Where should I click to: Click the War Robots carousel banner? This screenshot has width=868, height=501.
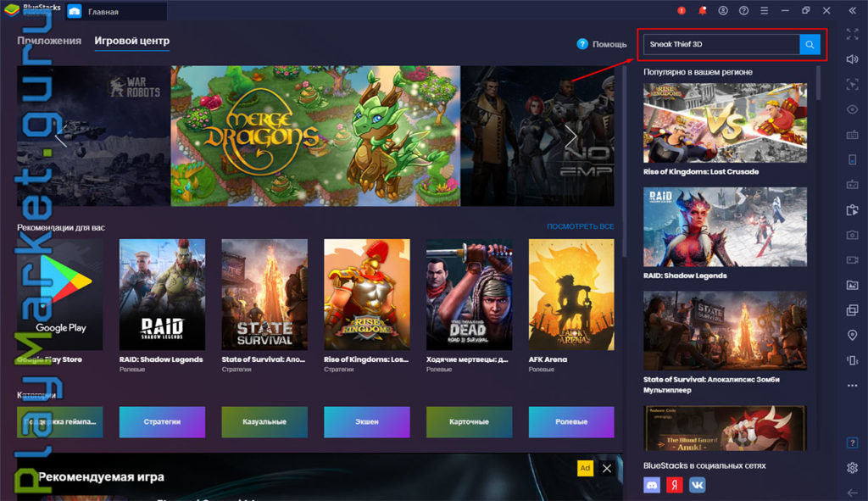93,136
